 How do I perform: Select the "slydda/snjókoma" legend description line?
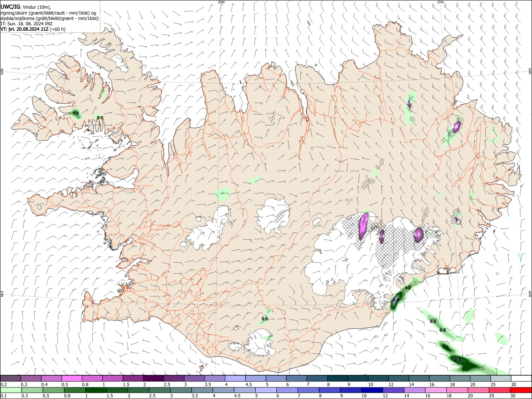pyautogui.click(x=49, y=18)
